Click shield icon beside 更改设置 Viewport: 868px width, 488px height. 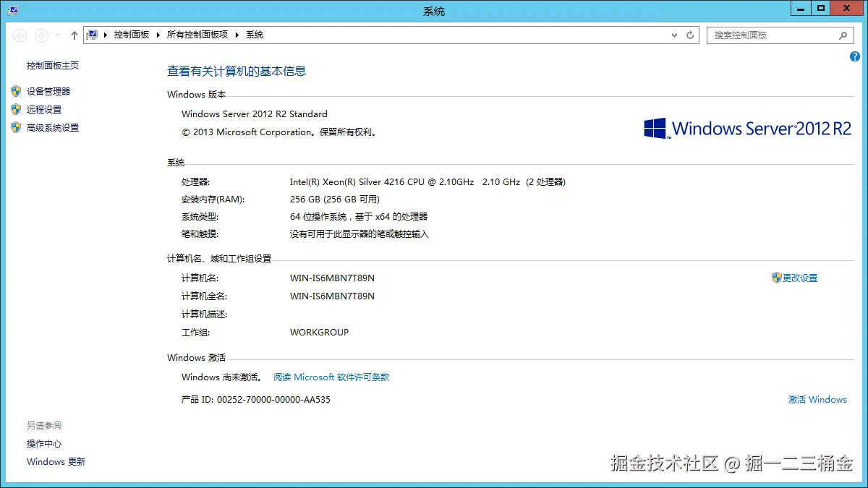777,278
